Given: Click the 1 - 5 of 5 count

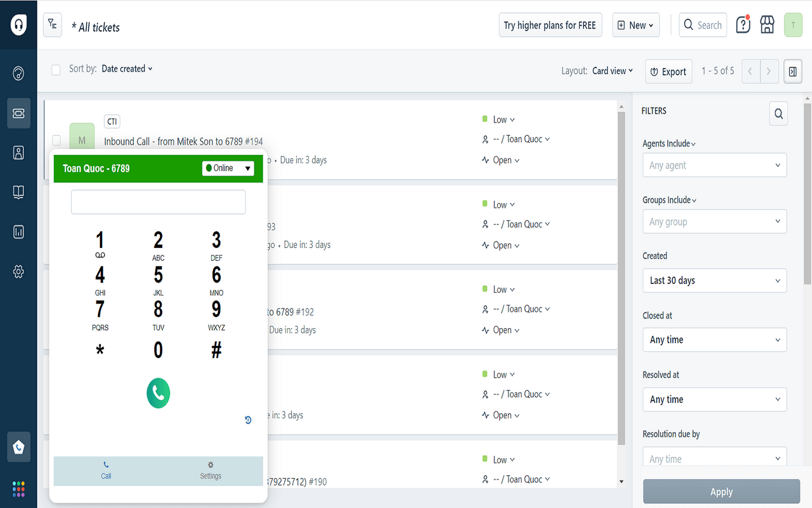Looking at the screenshot, I should (x=718, y=71).
